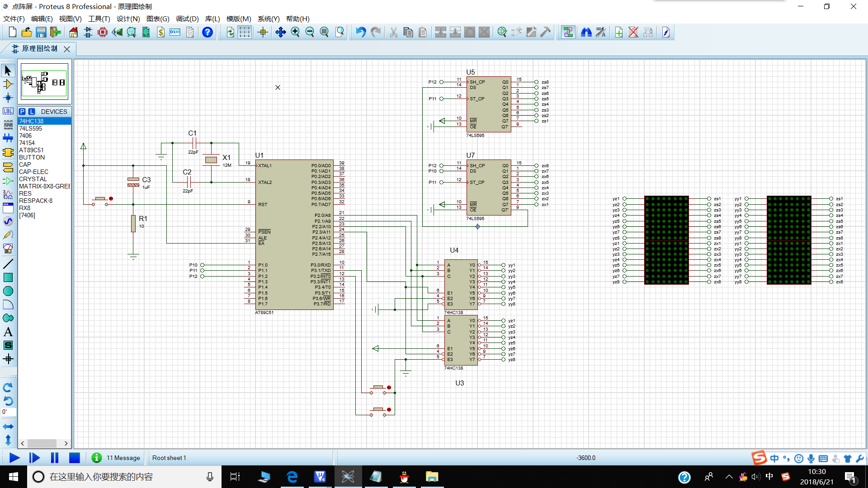Select RESPACK-8 in devices list
Image resolution: width=868 pixels, height=488 pixels.
click(44, 201)
